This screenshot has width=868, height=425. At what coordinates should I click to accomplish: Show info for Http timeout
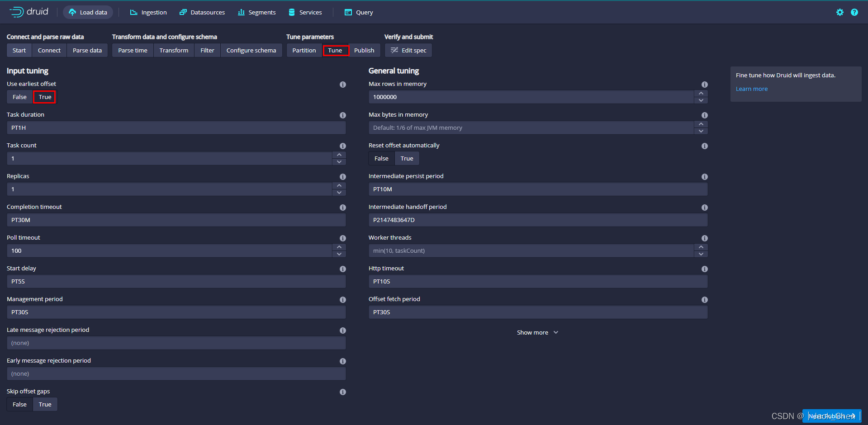705,269
